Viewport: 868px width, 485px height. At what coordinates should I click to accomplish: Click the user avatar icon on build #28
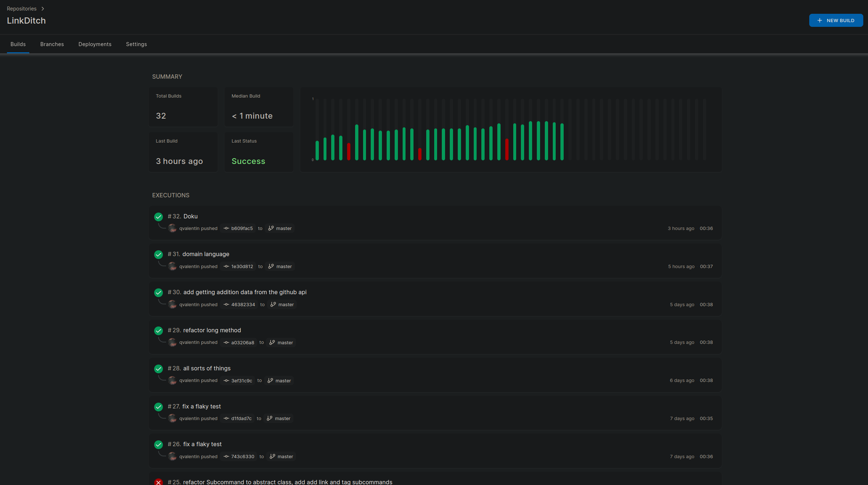tap(173, 380)
